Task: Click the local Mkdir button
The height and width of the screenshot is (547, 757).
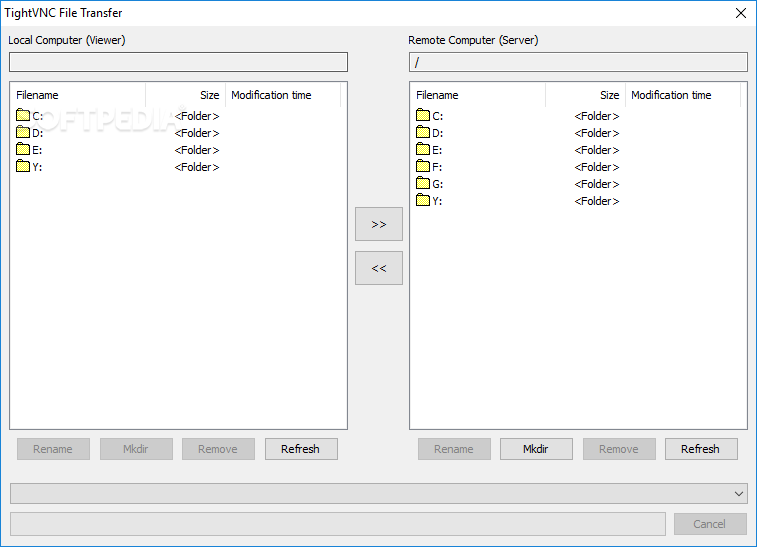Action: 136,449
